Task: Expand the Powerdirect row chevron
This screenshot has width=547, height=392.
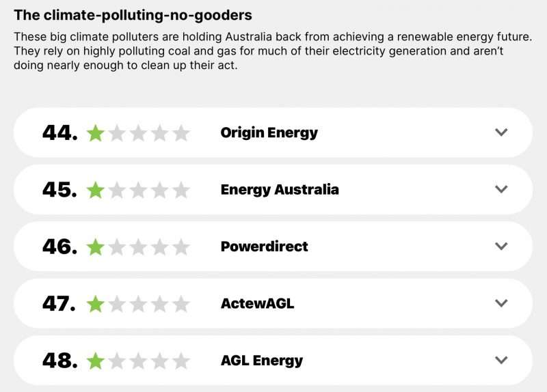Action: [x=501, y=247]
